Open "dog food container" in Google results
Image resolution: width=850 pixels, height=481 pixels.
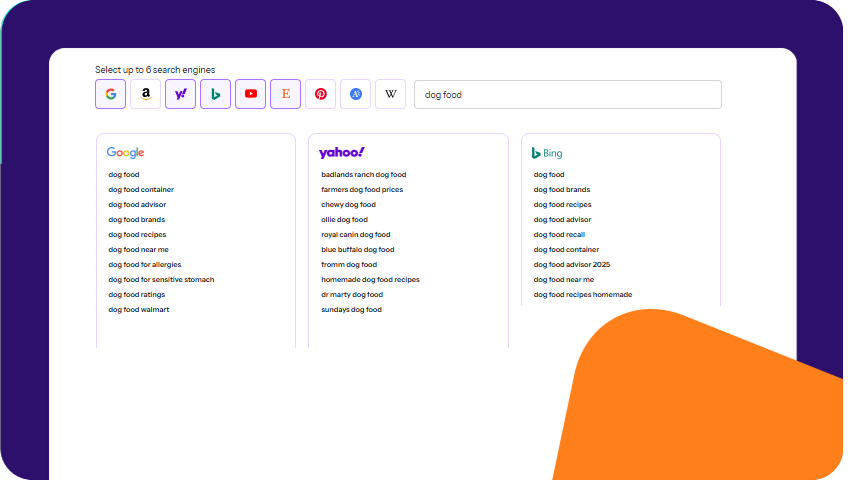coord(141,190)
